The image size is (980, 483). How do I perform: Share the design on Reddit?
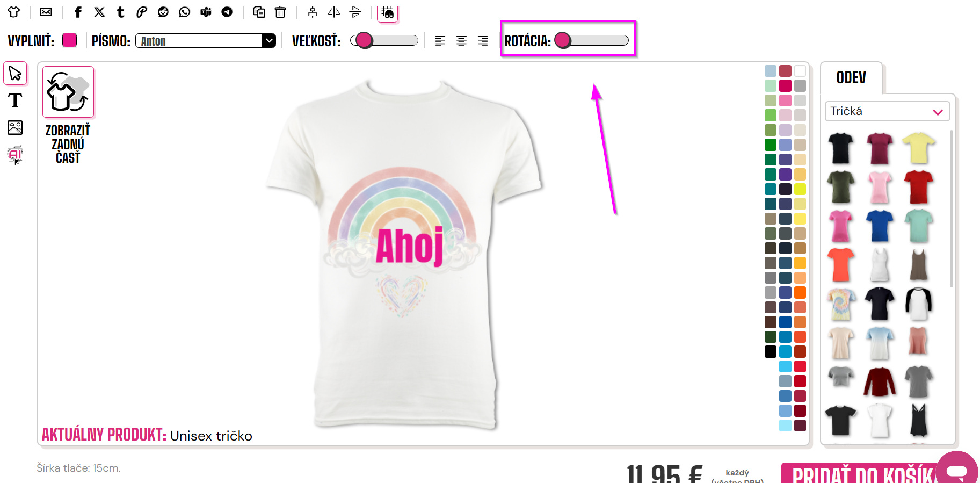163,12
